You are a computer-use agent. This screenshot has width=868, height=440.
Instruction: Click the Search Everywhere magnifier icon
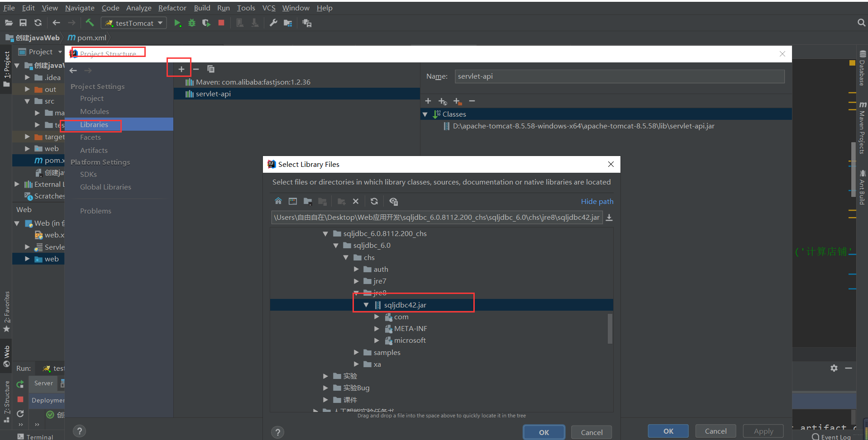coord(861,23)
